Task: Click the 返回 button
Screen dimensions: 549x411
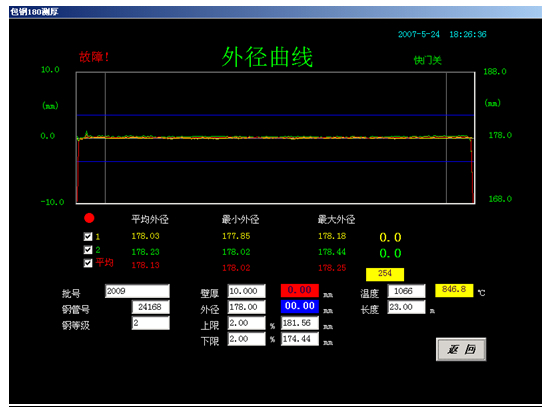Action: click(x=461, y=349)
